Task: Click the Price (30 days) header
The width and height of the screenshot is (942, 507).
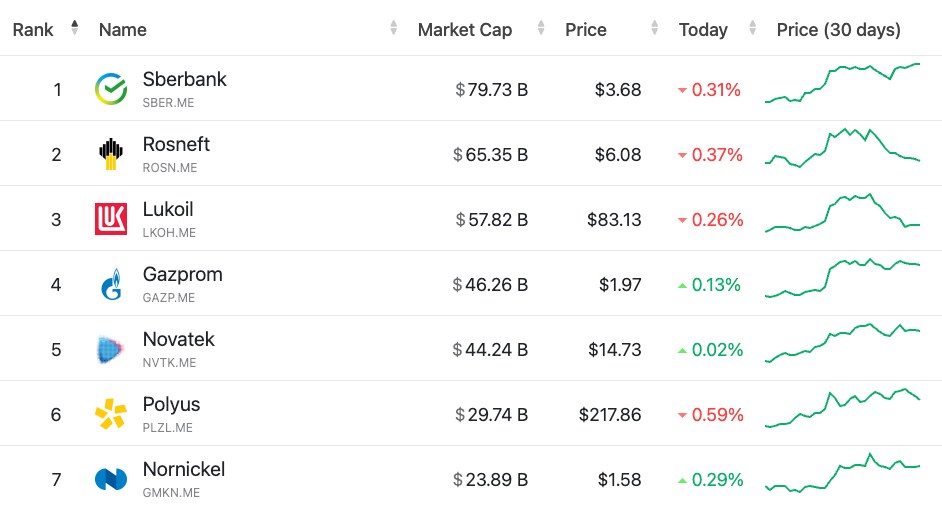Action: pos(838,30)
